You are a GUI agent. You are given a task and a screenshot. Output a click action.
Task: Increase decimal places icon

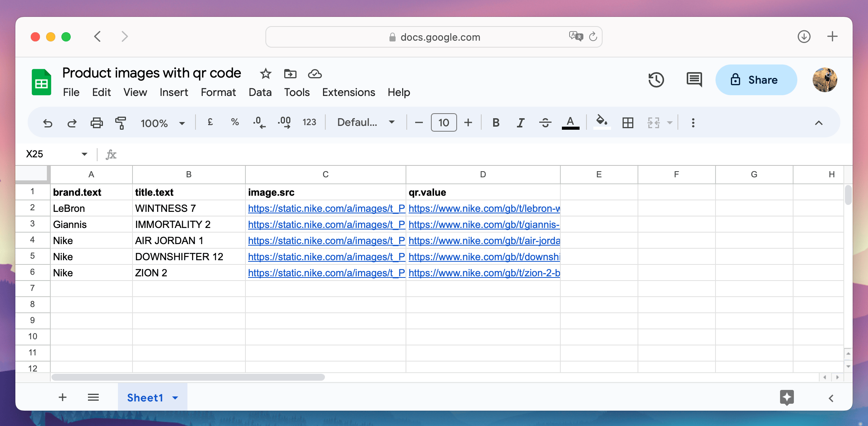(x=285, y=123)
